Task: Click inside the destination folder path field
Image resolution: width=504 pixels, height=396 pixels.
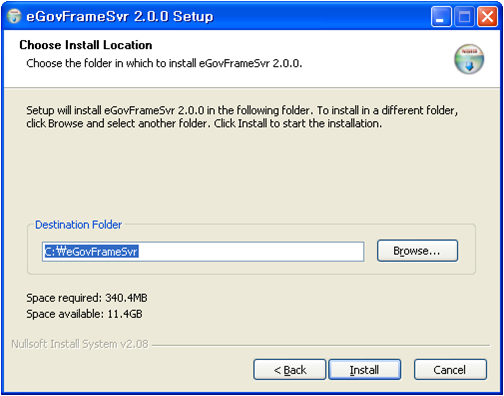Action: (203, 252)
